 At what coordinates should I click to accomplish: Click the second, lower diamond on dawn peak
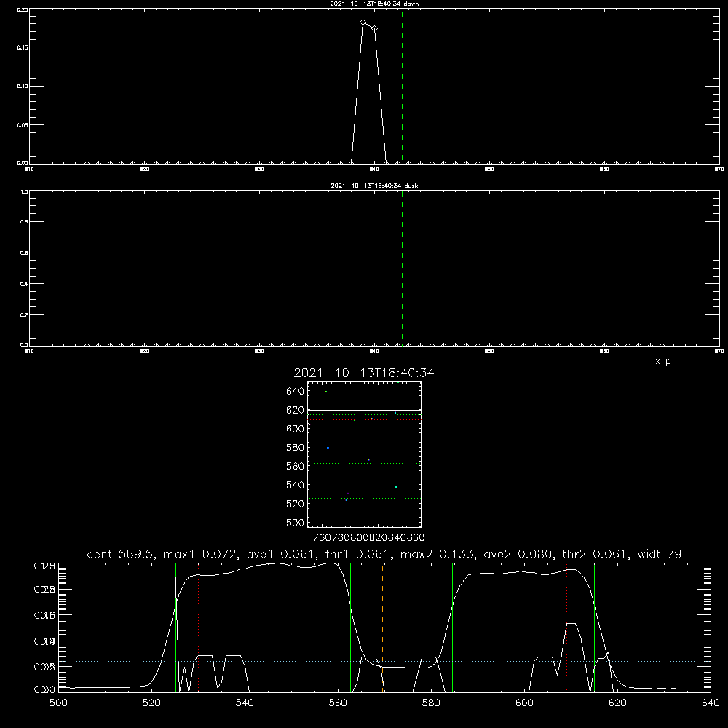[x=375, y=29]
